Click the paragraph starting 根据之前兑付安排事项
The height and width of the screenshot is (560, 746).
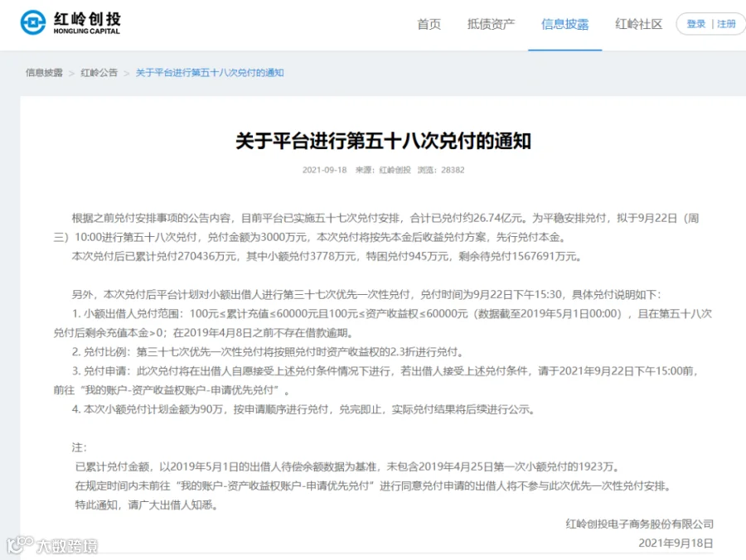tap(376, 228)
